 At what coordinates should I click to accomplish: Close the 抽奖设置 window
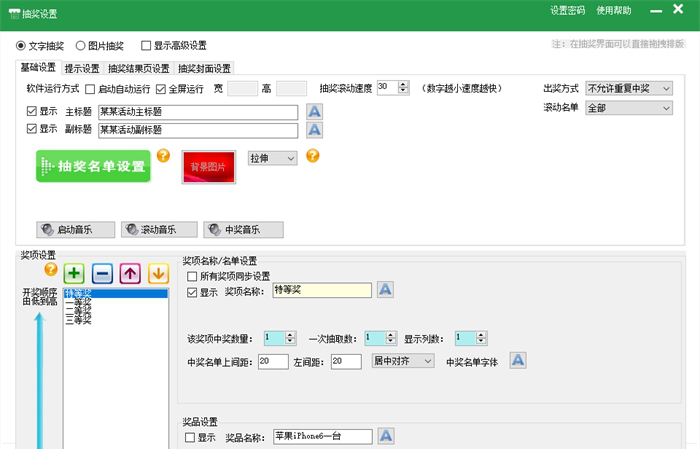pos(678,9)
